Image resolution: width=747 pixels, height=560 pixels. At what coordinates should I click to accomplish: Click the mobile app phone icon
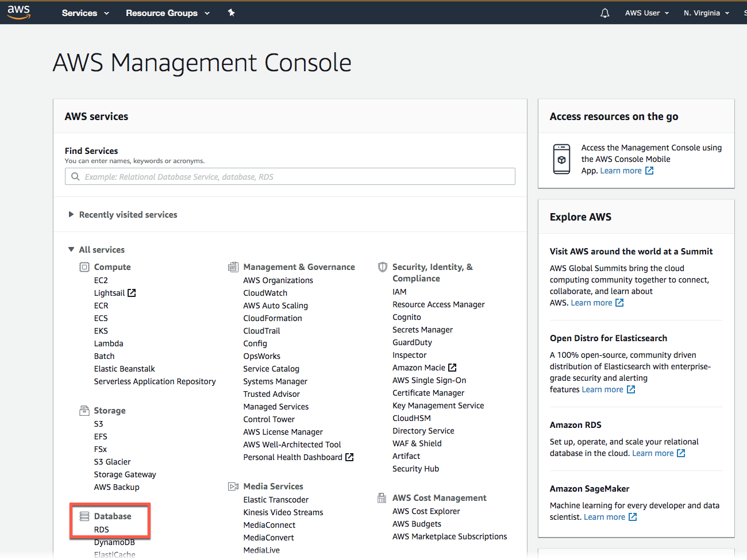pos(561,159)
